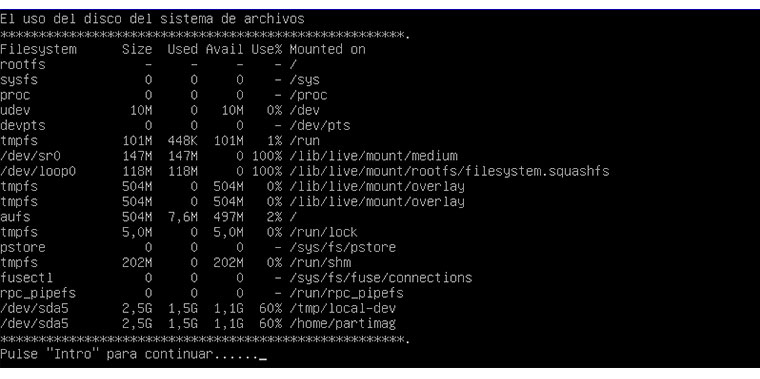This screenshot has height=379, width=760.
Task: Click the /dev/loop0 filesystem entry
Action: pyautogui.click(x=38, y=172)
